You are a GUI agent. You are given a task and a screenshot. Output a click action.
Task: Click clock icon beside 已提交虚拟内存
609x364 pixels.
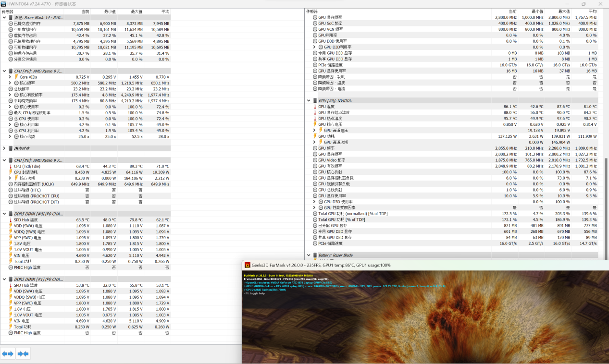(11, 23)
